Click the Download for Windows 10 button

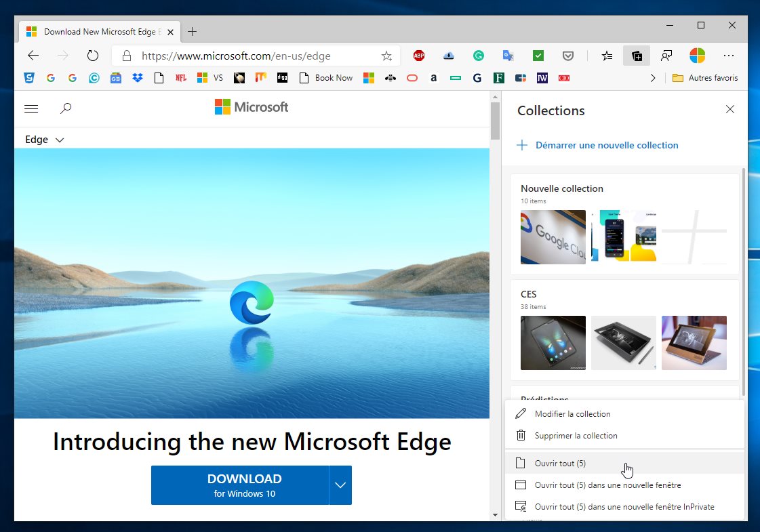point(240,485)
